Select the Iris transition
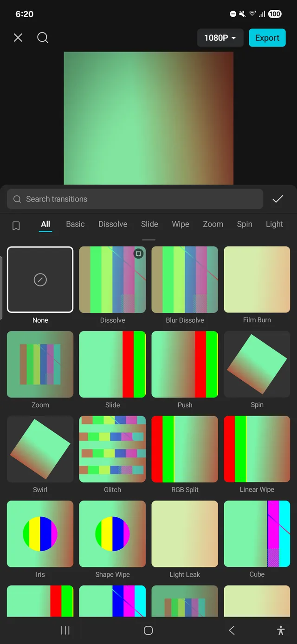 tap(40, 534)
